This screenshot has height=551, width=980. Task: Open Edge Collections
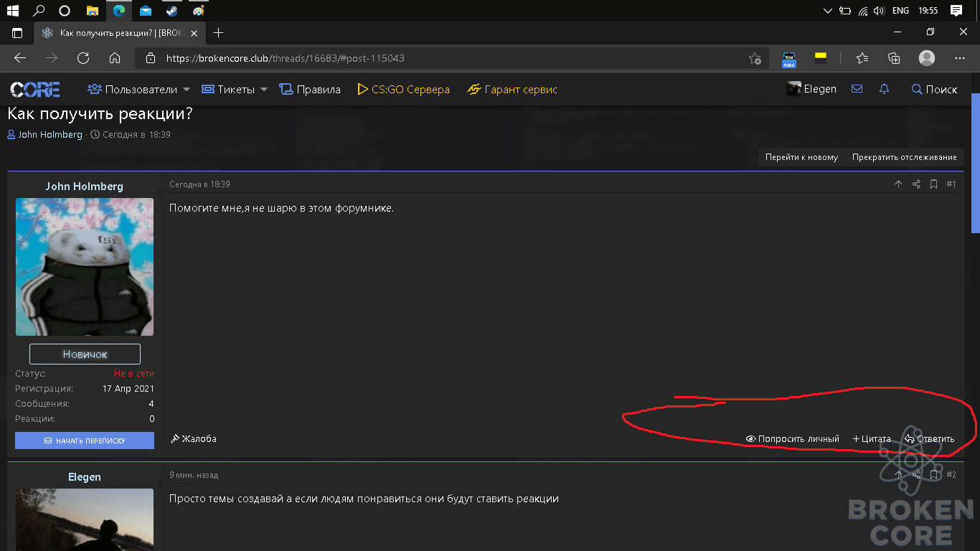pos(894,58)
